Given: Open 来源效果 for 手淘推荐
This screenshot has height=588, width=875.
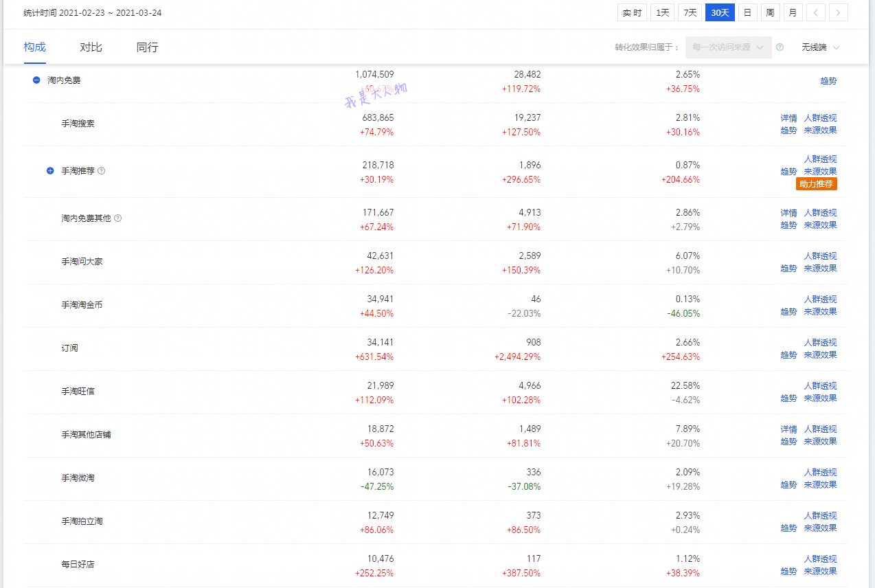Looking at the screenshot, I should click(821, 172).
